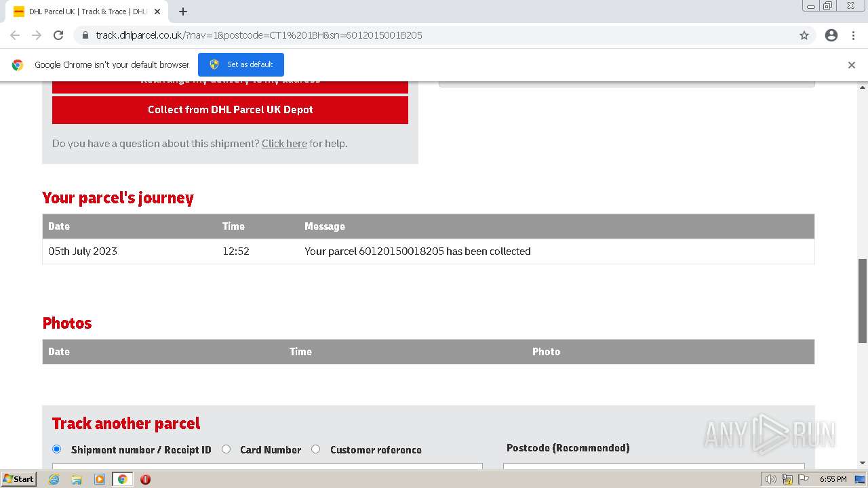The image size is (868, 488).
Task: Select the Customer reference radio button
Action: pos(316,449)
